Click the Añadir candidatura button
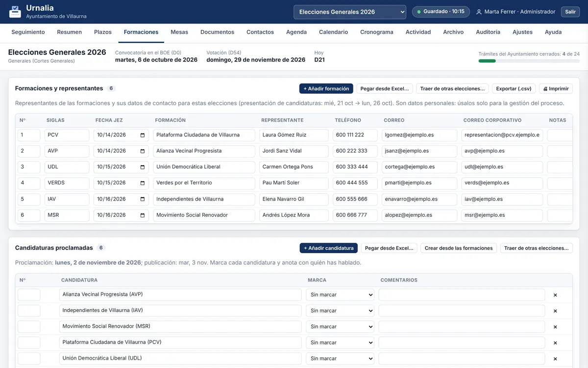 point(329,248)
